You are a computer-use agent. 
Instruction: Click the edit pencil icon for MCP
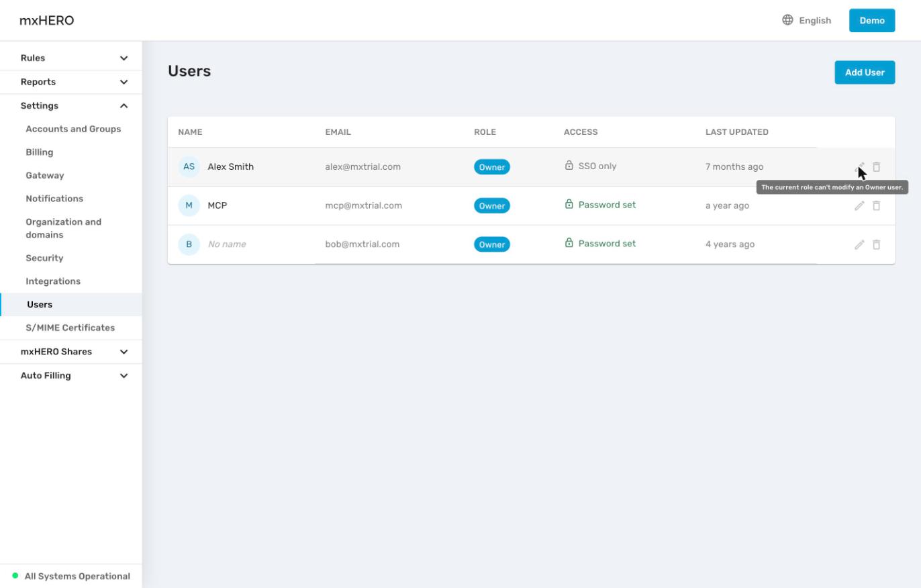(859, 206)
